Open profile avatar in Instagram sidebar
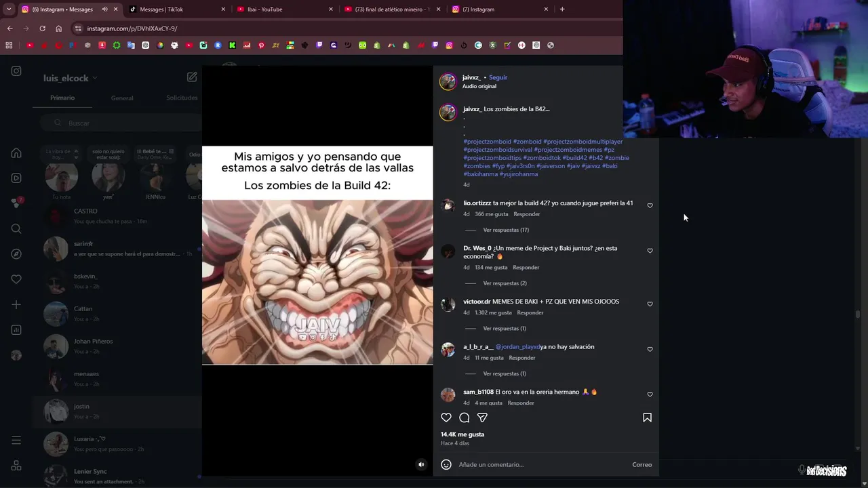 point(16,355)
